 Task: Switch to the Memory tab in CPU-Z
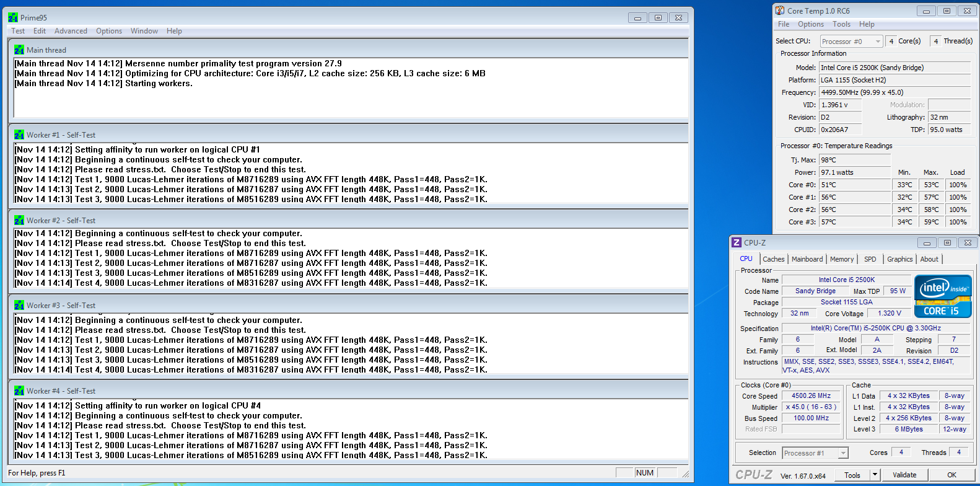pos(842,259)
